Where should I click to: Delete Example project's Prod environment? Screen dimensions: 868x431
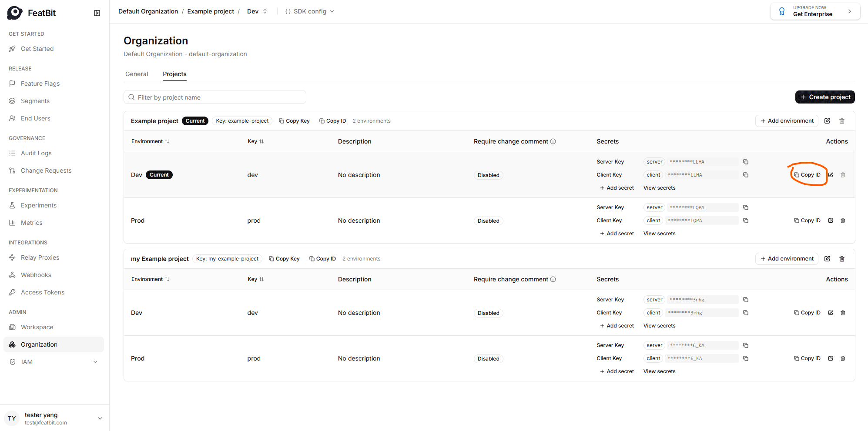(x=843, y=221)
